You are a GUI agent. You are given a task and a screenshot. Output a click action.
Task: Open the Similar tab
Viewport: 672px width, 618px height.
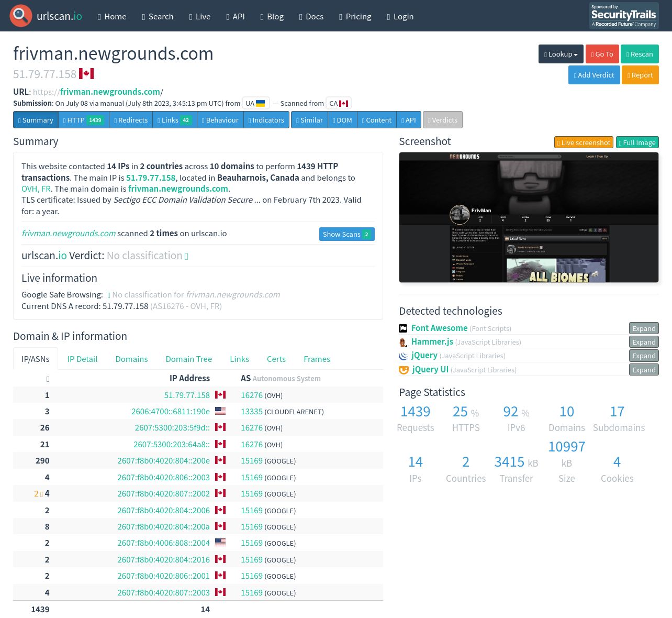point(309,120)
